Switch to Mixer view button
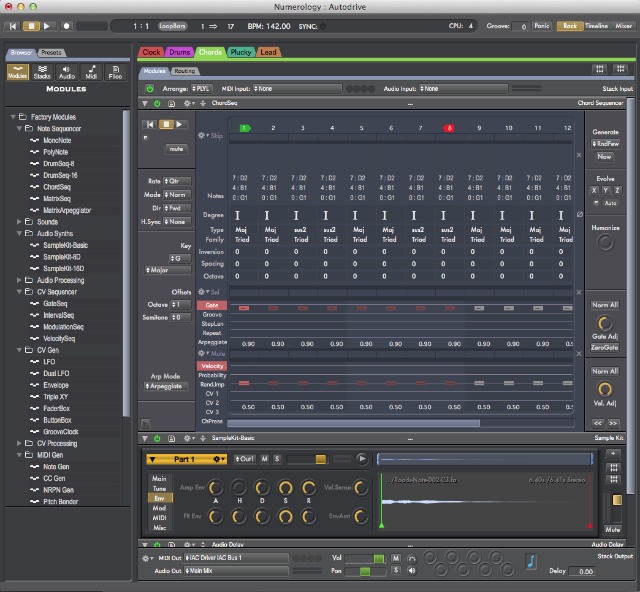The width and height of the screenshot is (640, 592). click(623, 26)
